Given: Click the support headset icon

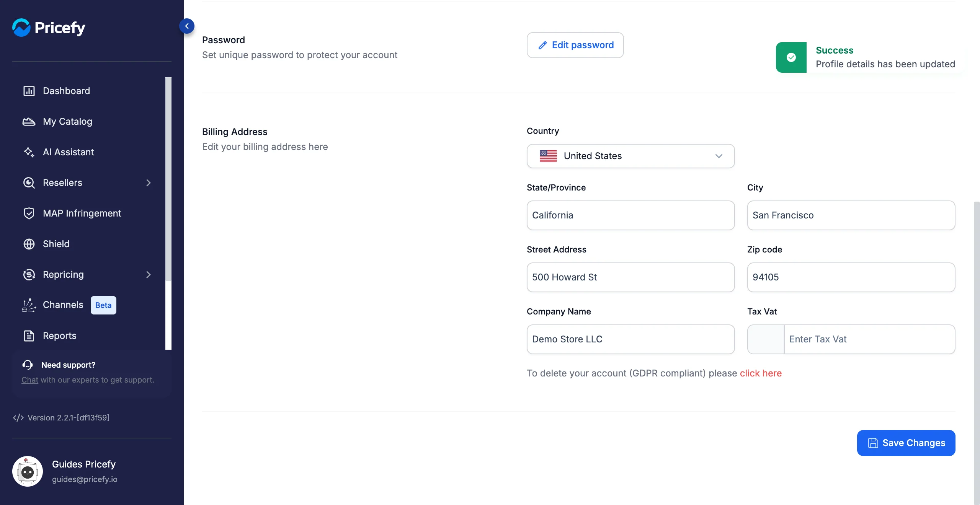Looking at the screenshot, I should click(28, 365).
